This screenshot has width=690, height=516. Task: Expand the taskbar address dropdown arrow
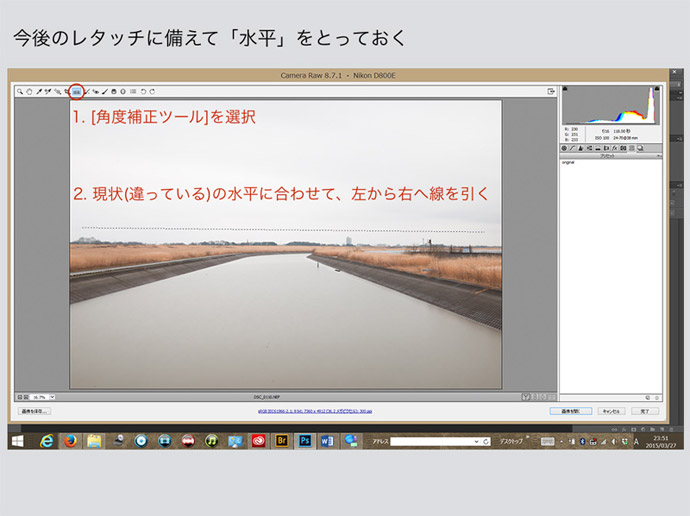pos(476,441)
